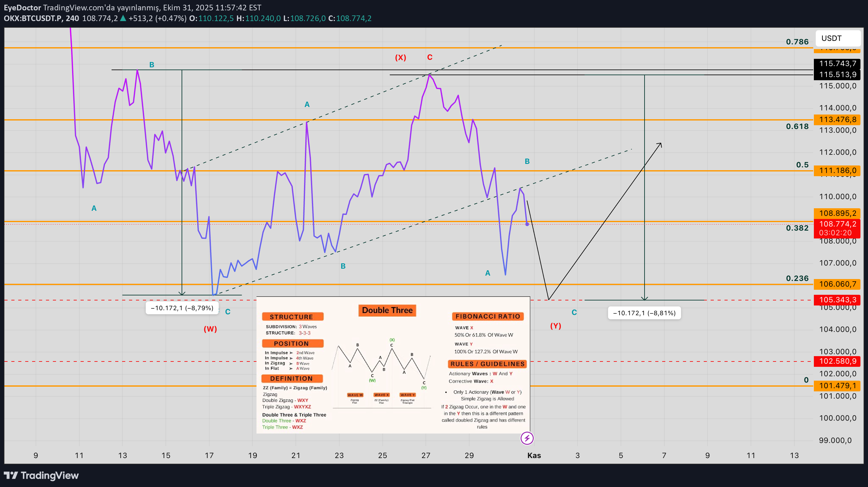Click the red 102.580,9 price label
Viewport: 868px width, 487px height.
pyautogui.click(x=837, y=361)
